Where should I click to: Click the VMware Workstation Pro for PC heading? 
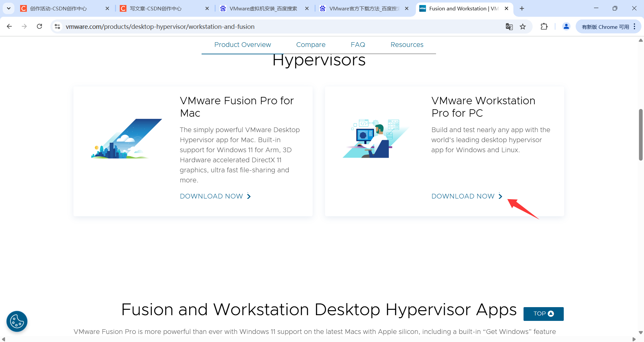[483, 107]
